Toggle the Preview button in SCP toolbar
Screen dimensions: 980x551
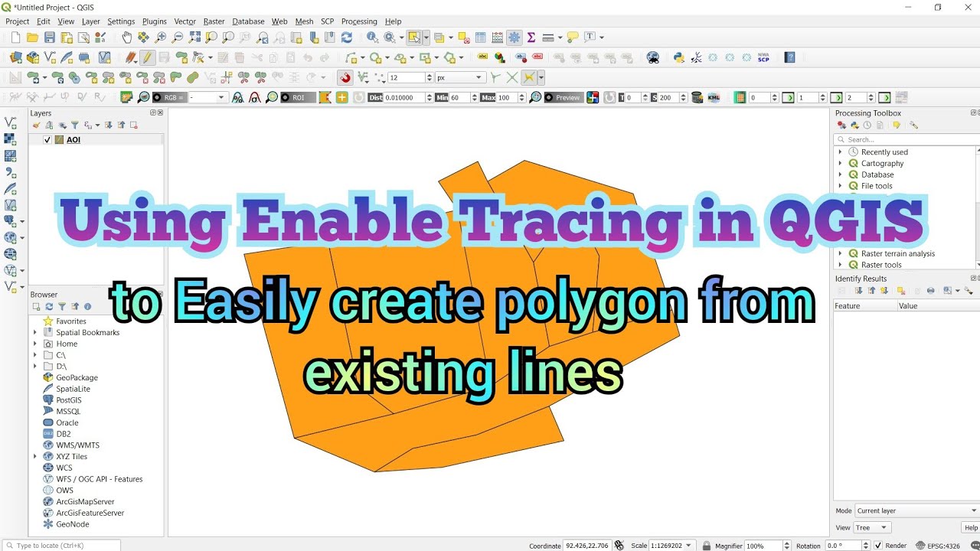[x=563, y=97]
